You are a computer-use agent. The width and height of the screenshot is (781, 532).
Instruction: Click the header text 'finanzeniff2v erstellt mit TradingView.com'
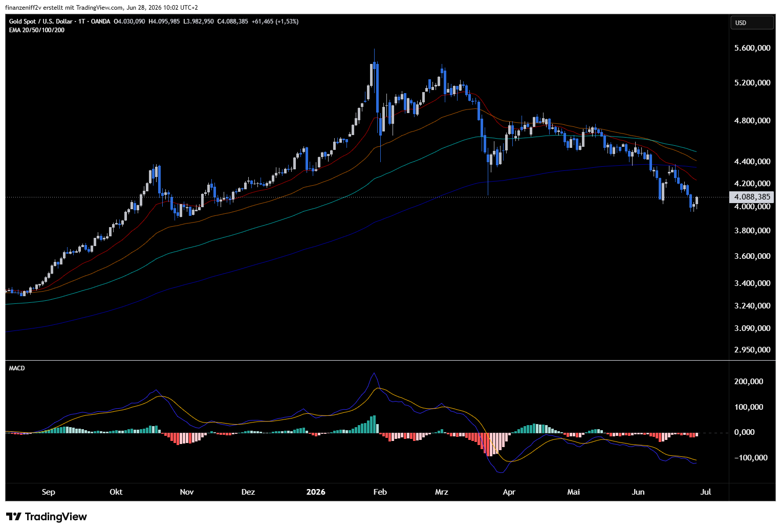64,8
